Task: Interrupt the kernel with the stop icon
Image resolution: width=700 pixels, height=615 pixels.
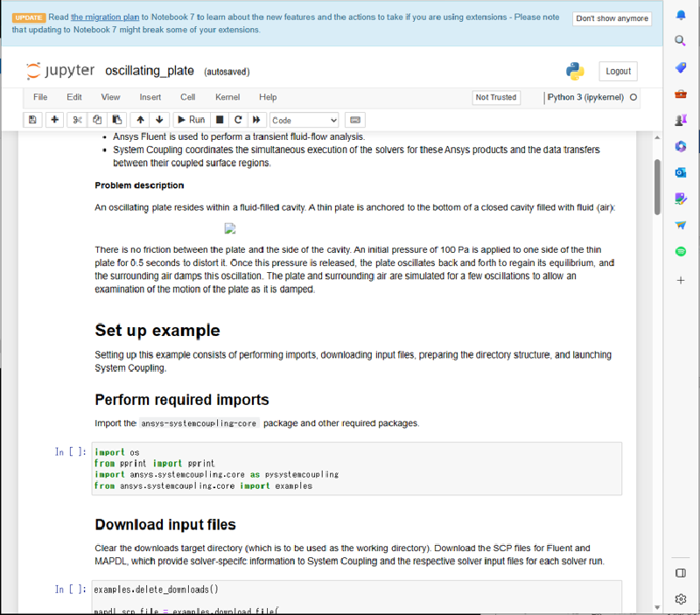Action: click(x=220, y=120)
